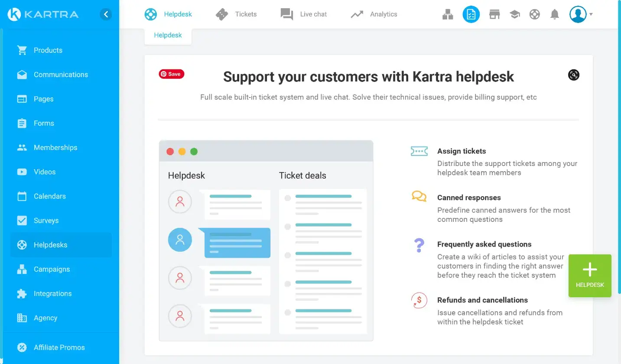The width and height of the screenshot is (621, 364).
Task: Click the helpdesk illustration thumbnail
Action: click(x=266, y=240)
